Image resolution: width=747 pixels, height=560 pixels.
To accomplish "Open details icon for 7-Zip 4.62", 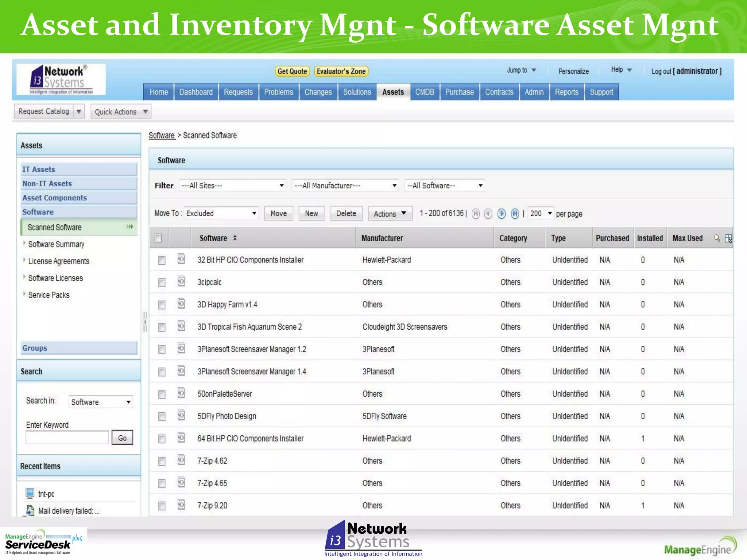I will [181, 460].
